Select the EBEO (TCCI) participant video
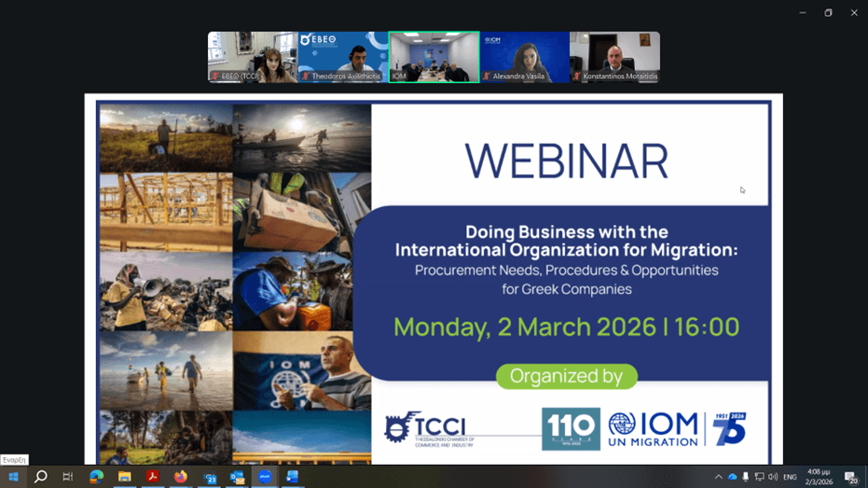The height and width of the screenshot is (488, 868). [252, 57]
